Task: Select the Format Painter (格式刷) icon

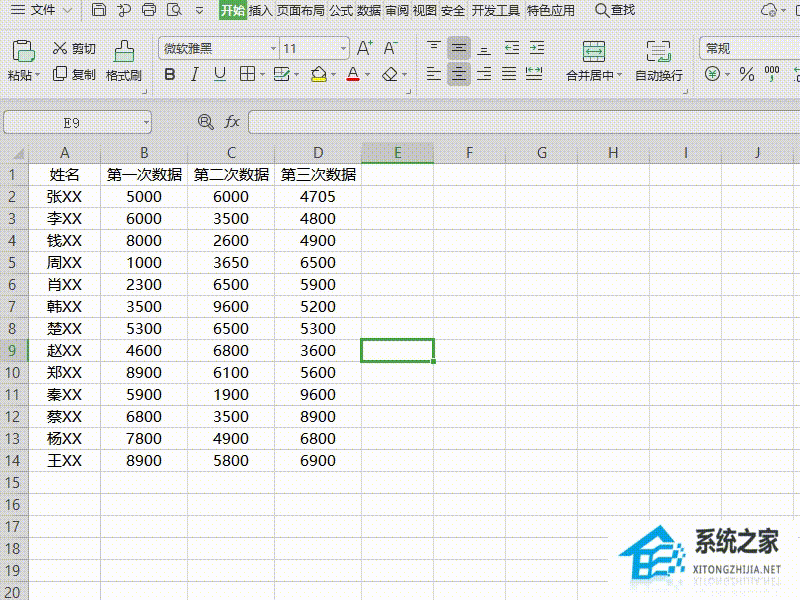Action: tap(124, 51)
